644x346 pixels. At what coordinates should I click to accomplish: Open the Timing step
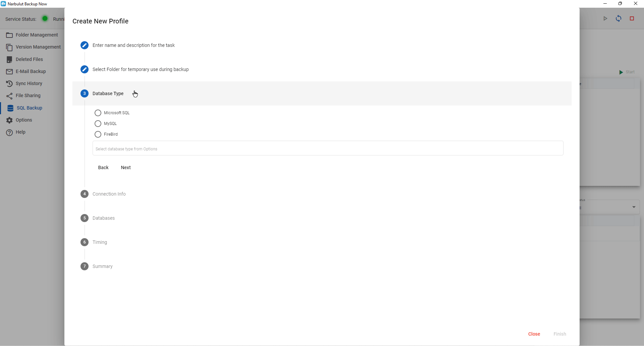pyautogui.click(x=100, y=242)
